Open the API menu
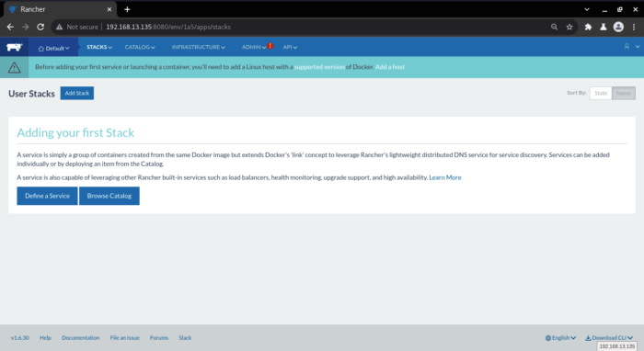The height and width of the screenshot is (351, 644). coord(290,47)
